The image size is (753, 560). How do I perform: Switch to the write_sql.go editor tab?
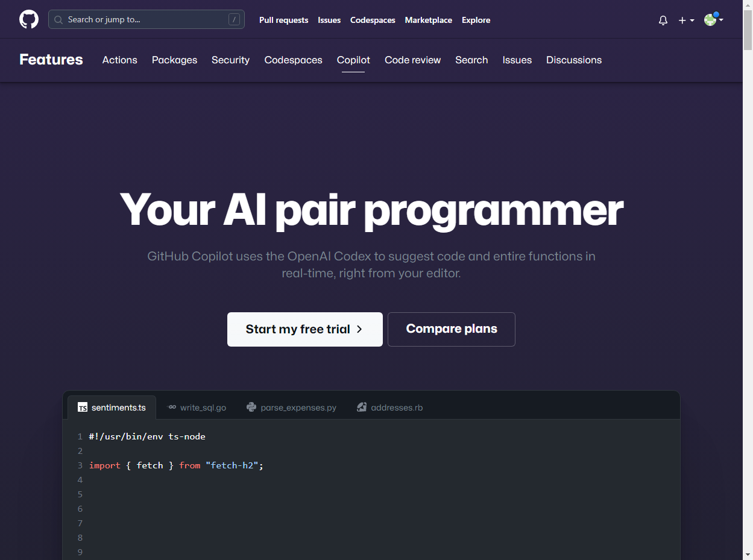(202, 407)
